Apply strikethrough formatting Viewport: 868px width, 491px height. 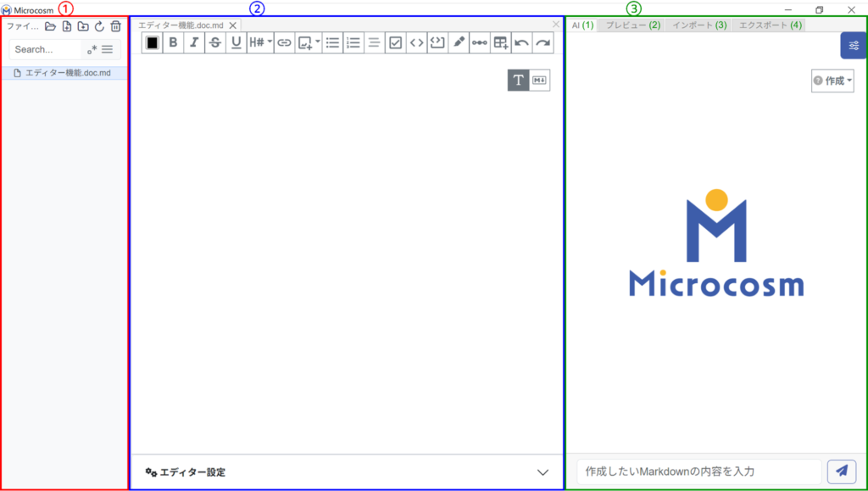(x=215, y=42)
